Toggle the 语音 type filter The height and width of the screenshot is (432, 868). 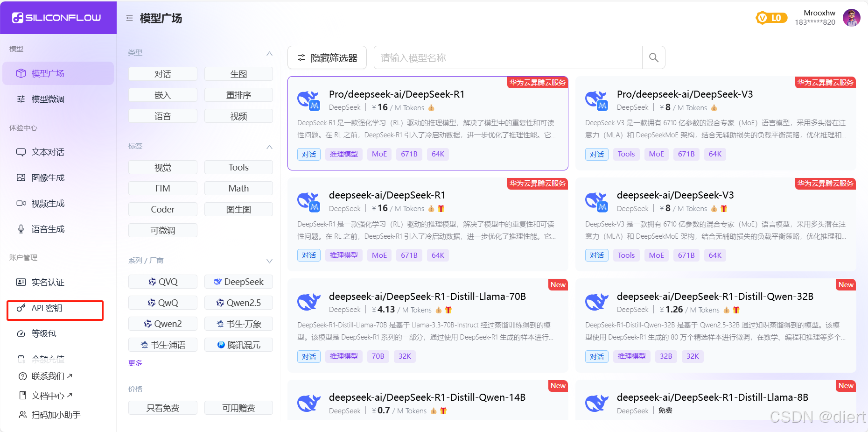pos(163,116)
